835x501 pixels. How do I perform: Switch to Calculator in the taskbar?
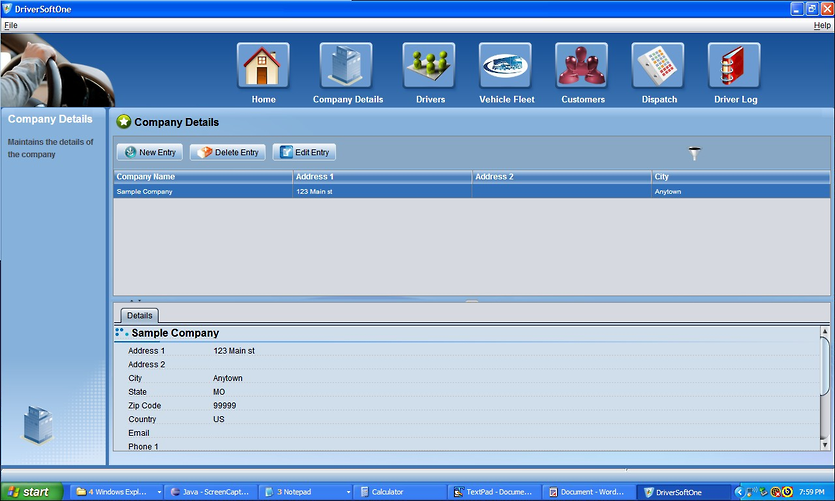point(400,492)
